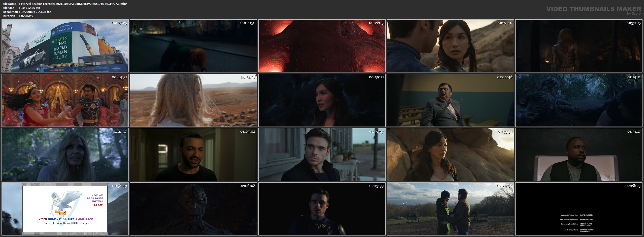Screen dimensions: 644x237
Task: Open the Bollywood dance thumbnail at 00:44:31
Action: (65, 100)
